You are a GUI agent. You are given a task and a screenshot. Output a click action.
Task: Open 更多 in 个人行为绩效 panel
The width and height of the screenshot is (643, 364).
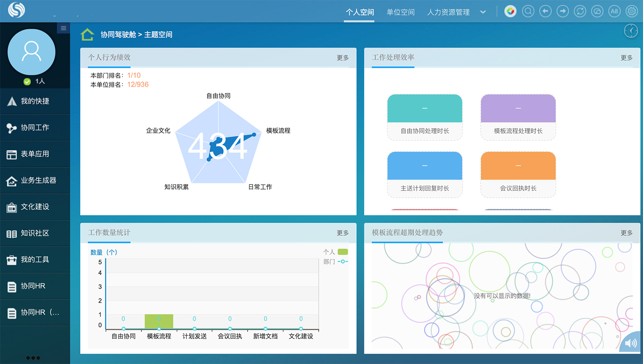[x=343, y=58]
